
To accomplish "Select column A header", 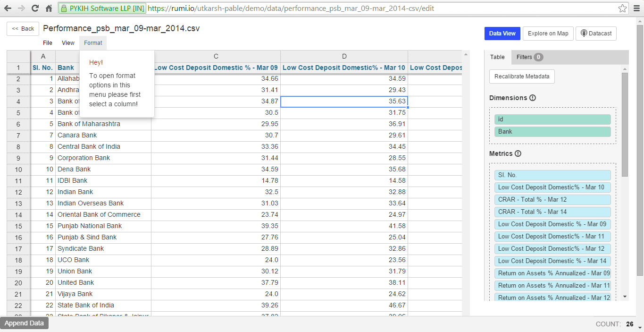I will [x=43, y=56].
